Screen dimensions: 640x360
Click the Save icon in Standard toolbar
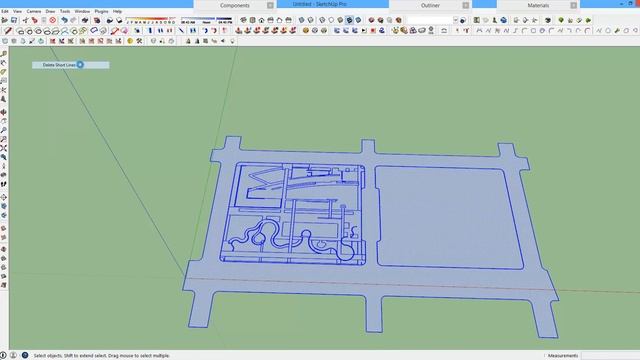click(x=14, y=20)
